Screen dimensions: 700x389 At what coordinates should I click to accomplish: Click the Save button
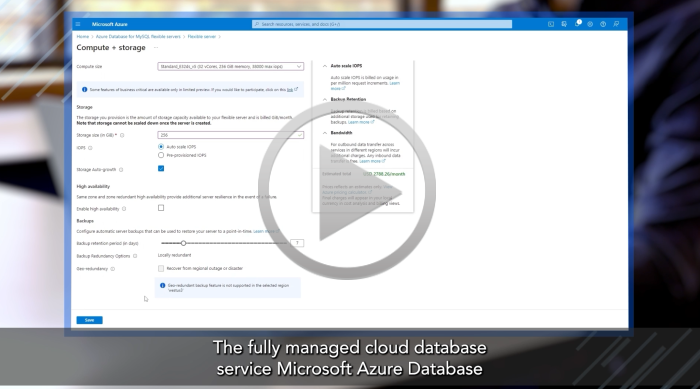89,320
